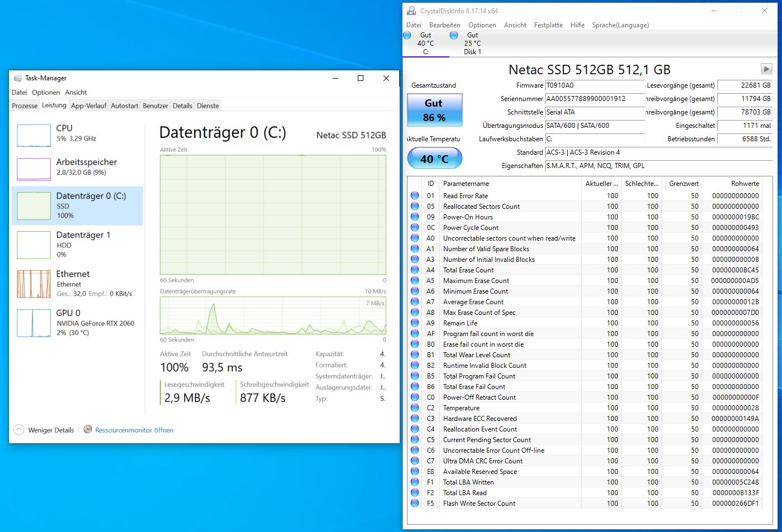The height and width of the screenshot is (532, 782).
Task: Select the Ethernet performance entry
Action: click(77, 284)
